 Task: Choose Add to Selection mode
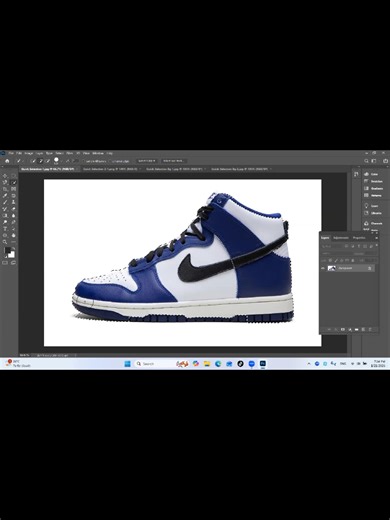point(41,161)
